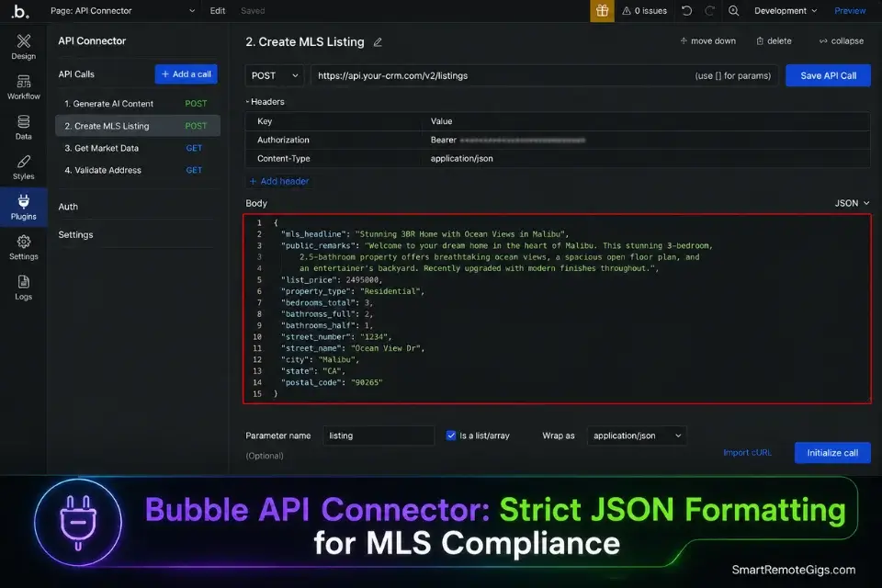Viewport: 882px width, 588px height.
Task: Open the Settings tab in sidebar
Action: (23, 247)
